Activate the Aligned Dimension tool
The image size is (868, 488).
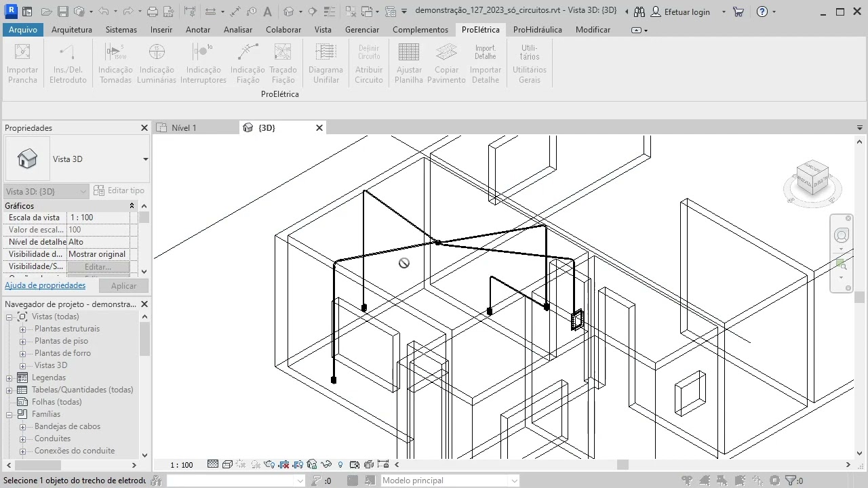pyautogui.click(x=234, y=12)
